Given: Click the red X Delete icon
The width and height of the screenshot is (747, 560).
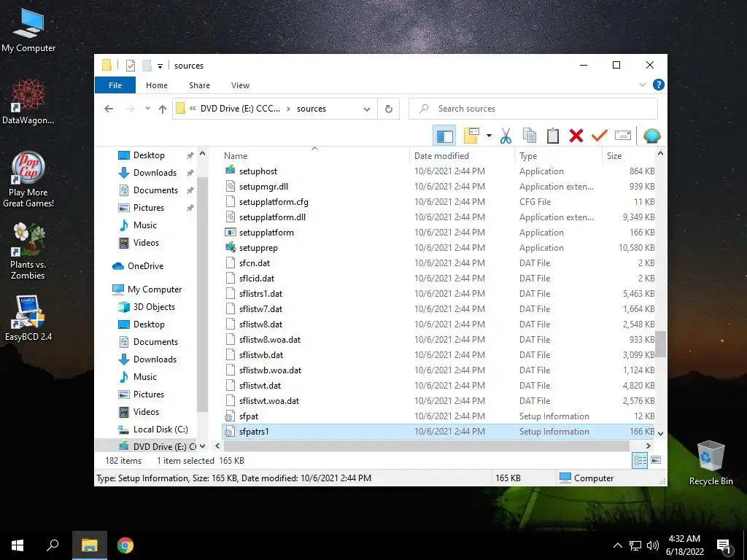Looking at the screenshot, I should [576, 136].
